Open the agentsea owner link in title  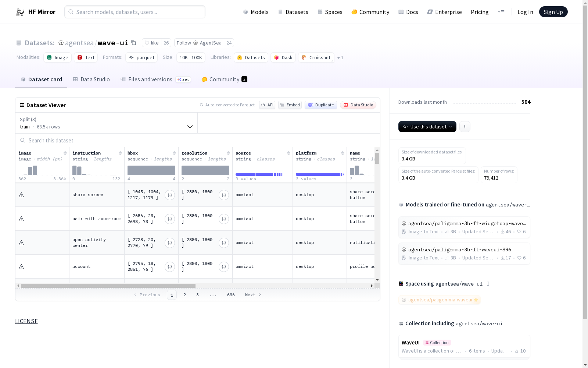(x=79, y=43)
